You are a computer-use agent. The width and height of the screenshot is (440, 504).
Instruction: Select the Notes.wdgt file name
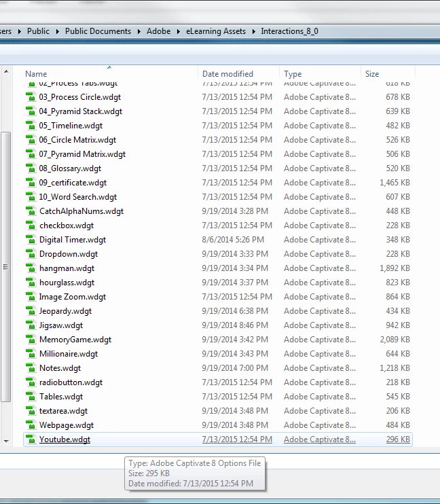click(60, 368)
